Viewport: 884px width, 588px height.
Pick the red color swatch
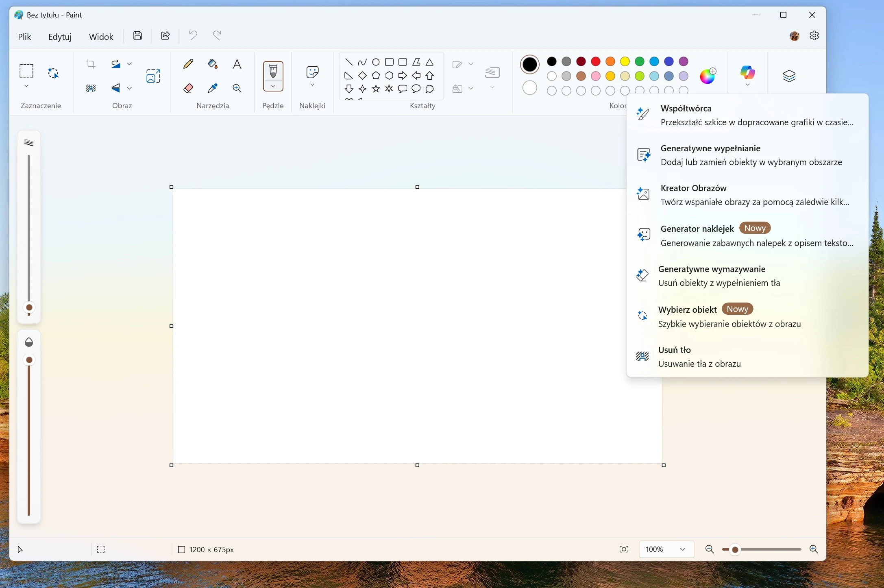click(596, 61)
